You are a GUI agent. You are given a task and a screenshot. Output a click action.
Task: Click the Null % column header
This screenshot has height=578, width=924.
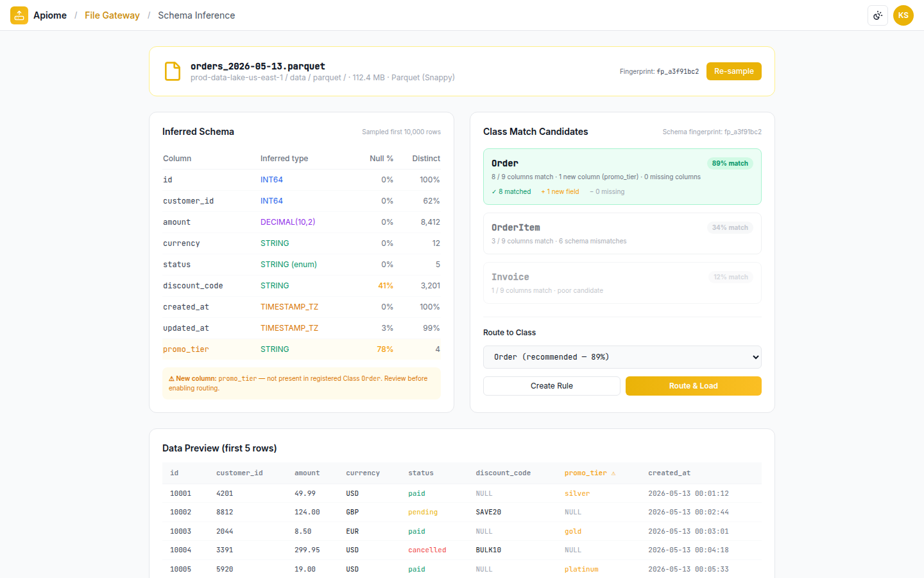coord(382,159)
